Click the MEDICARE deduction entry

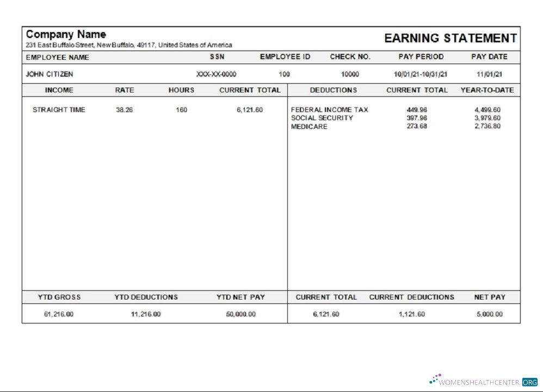308,127
